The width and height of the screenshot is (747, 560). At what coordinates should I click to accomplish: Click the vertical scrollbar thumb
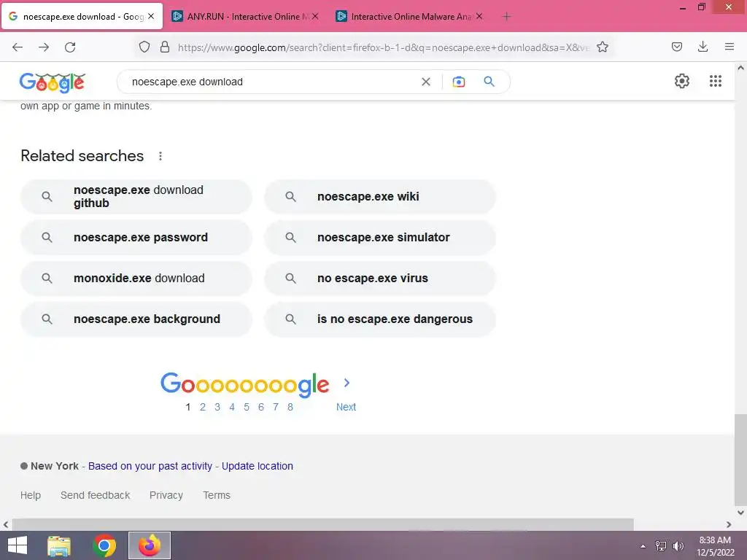[x=740, y=459]
